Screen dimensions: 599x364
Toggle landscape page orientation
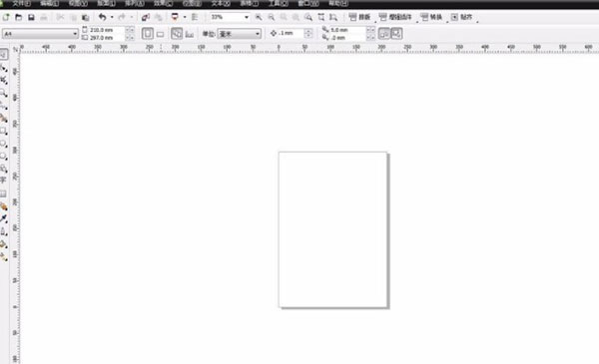click(161, 34)
